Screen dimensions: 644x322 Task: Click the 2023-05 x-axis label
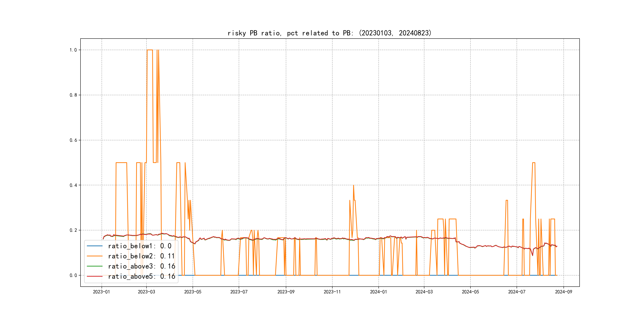[x=192, y=292]
